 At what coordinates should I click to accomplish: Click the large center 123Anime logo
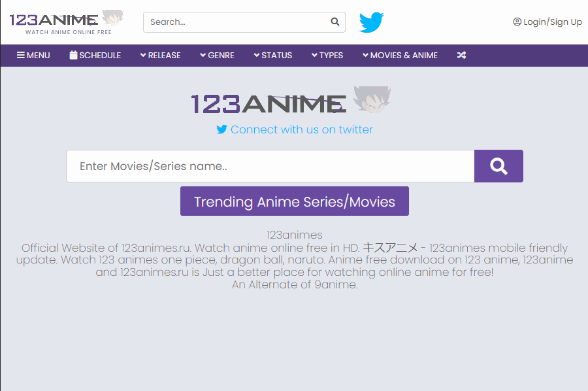tap(291, 100)
